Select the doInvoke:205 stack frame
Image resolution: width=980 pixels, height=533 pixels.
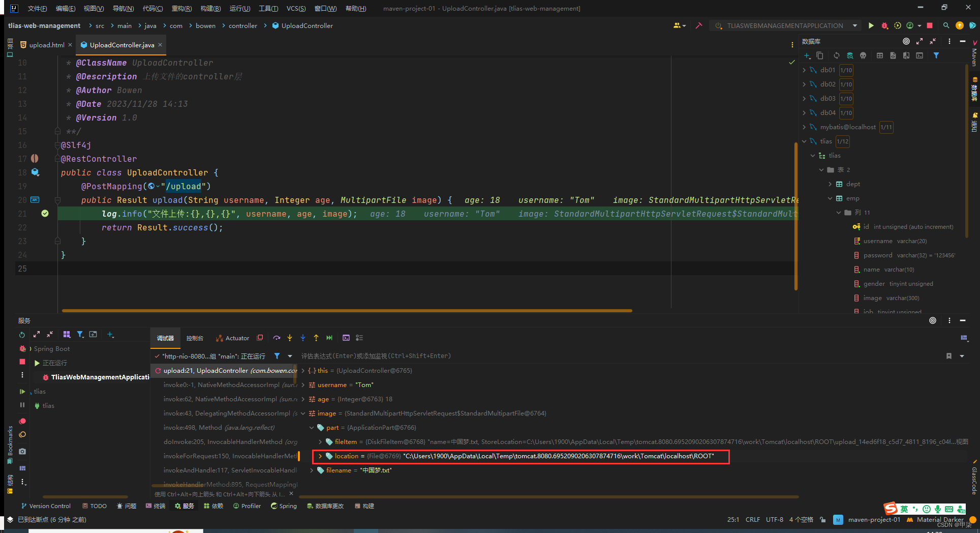(230, 441)
